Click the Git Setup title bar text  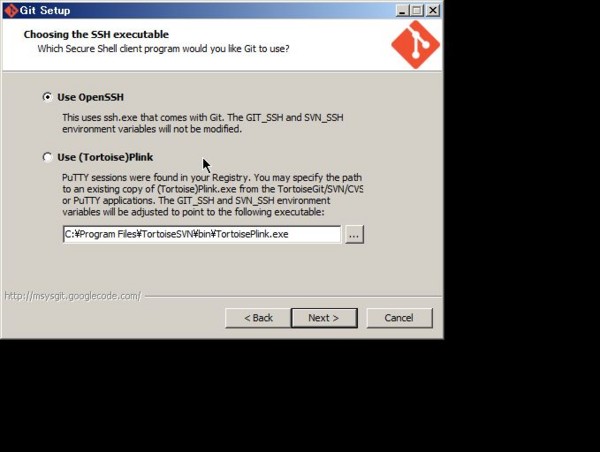click(45, 10)
